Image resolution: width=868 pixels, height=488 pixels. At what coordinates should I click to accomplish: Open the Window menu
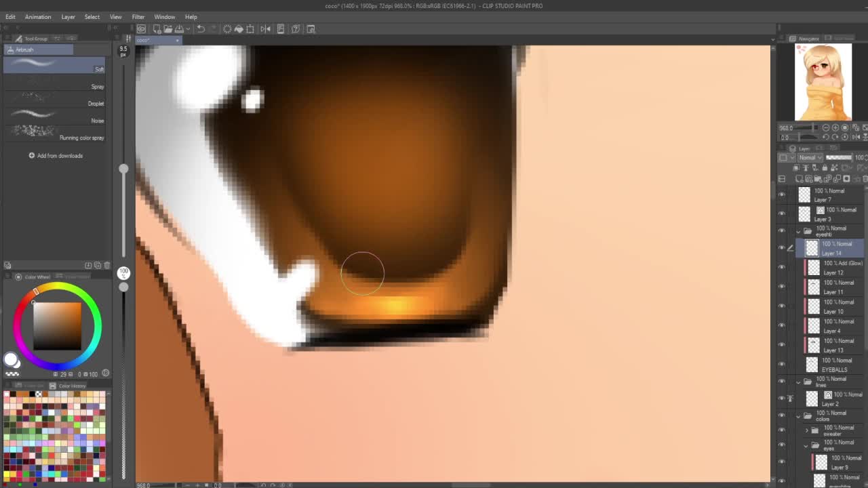[x=165, y=17]
